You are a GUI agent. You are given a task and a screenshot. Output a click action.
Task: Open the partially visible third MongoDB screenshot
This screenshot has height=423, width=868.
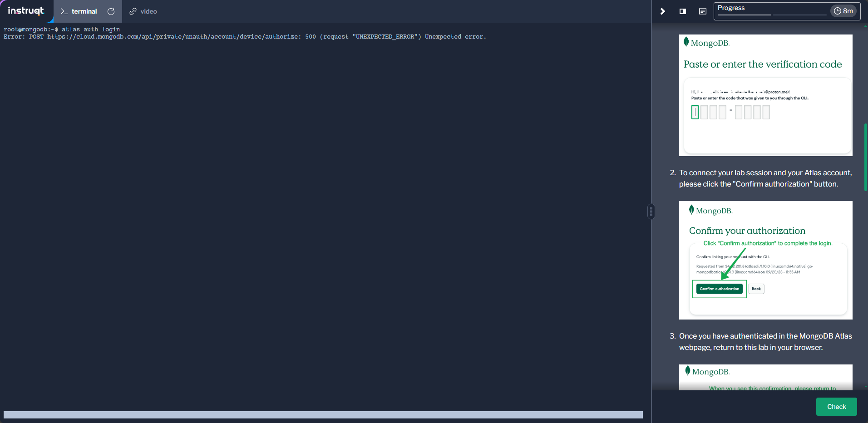pyautogui.click(x=766, y=377)
